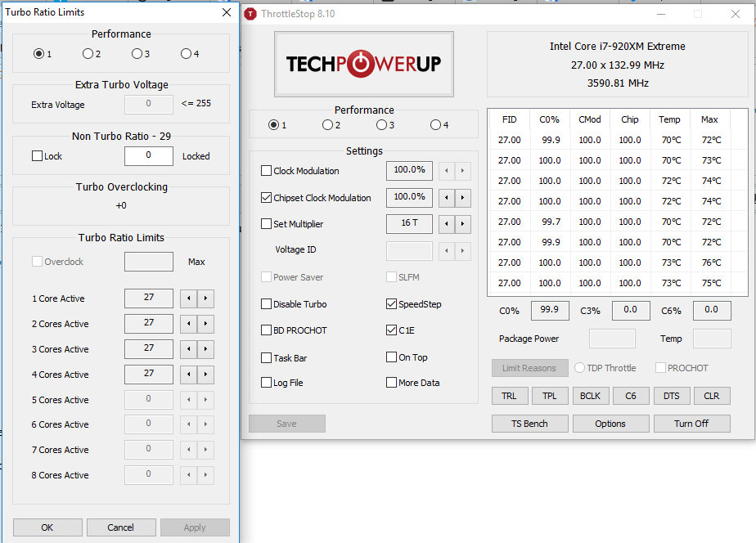
Task: Click the C0% value box
Action: point(550,310)
